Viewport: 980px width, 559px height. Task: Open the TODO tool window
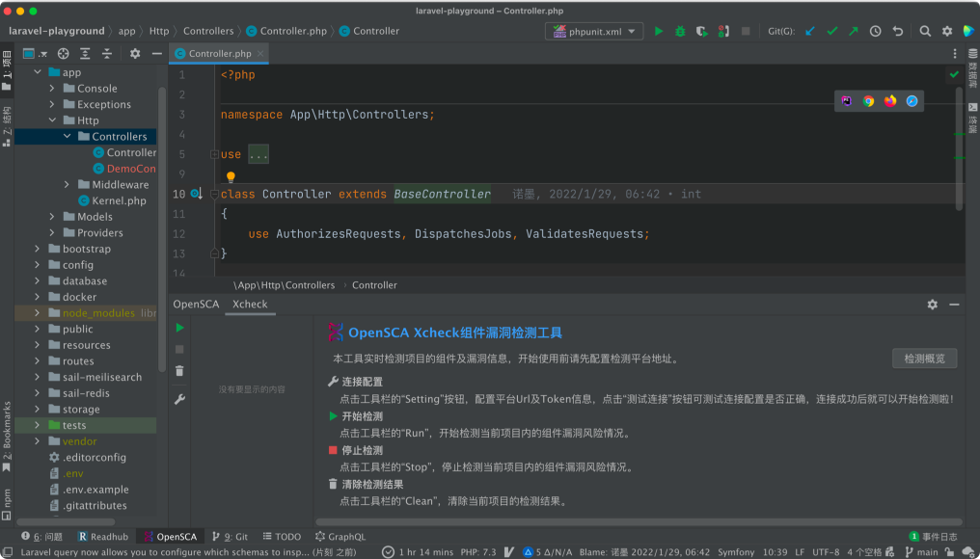click(x=282, y=537)
